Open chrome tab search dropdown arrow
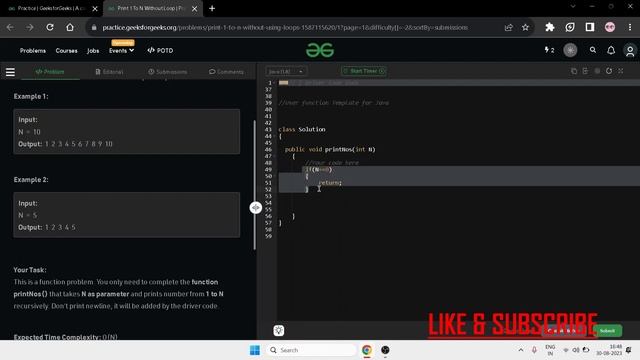 click(x=573, y=7)
